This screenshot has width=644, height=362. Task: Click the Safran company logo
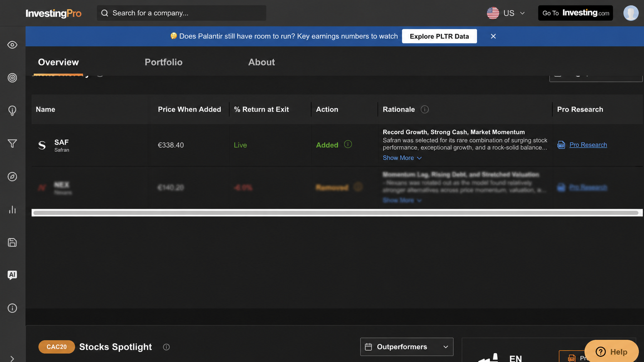[42, 145]
